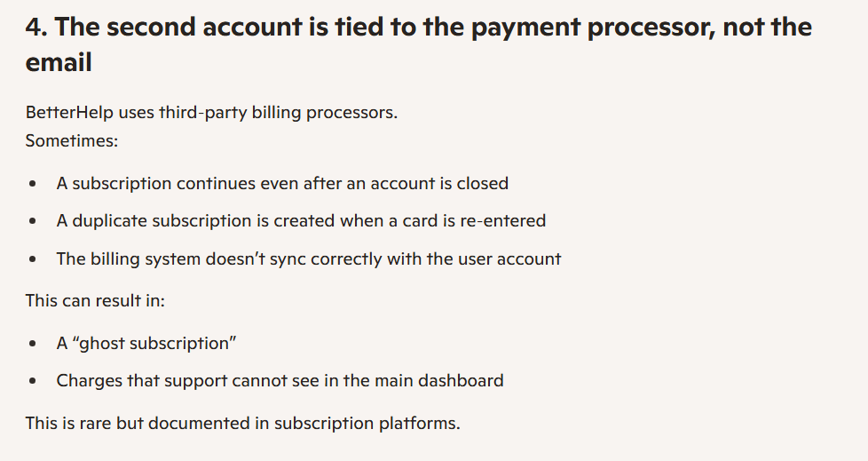
Task: Click the heading about the second account
Action: pos(417,28)
